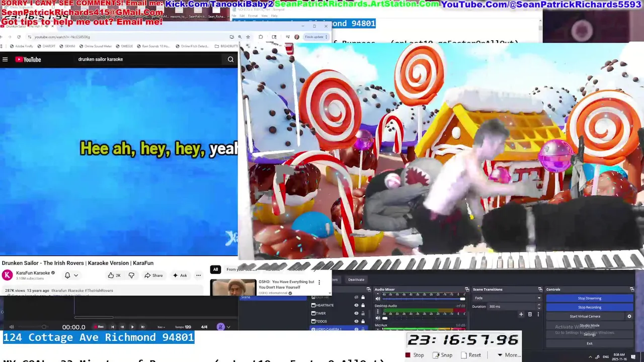The height and width of the screenshot is (362, 644).
Task: Click the YouTube logo
Action: [28, 59]
